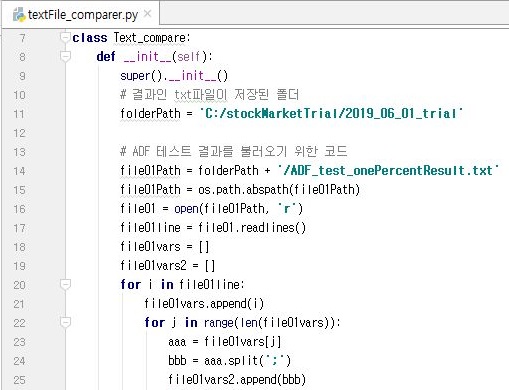The width and height of the screenshot is (509, 390).
Task: Click 'file01Path' at start of line 14
Action: click(150, 171)
